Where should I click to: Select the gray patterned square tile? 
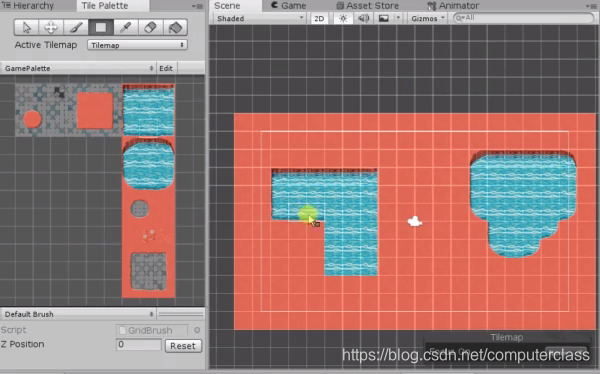[149, 271]
